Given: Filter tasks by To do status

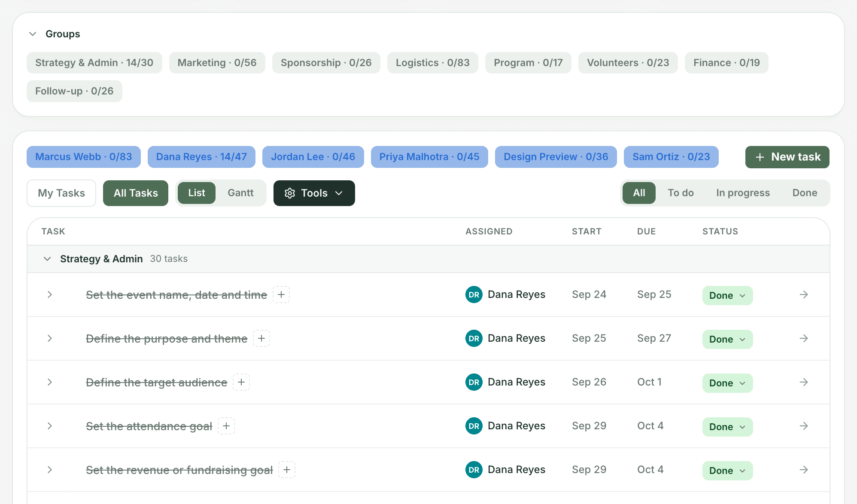Looking at the screenshot, I should (681, 193).
